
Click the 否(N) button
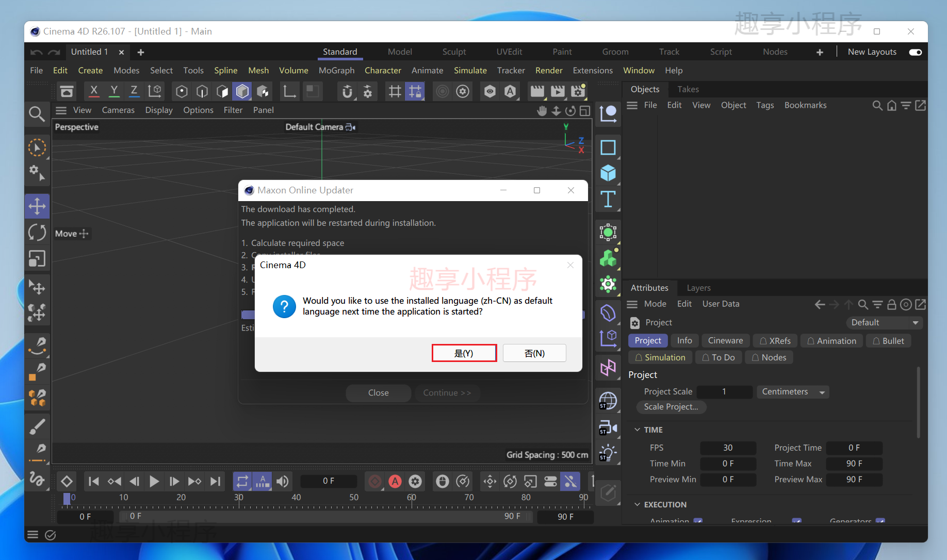click(x=534, y=353)
